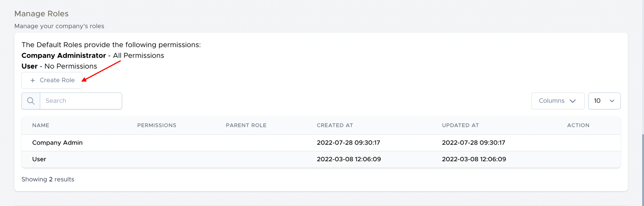Click Company Admin's created at timestamp
This screenshot has width=644, height=206.
348,143
